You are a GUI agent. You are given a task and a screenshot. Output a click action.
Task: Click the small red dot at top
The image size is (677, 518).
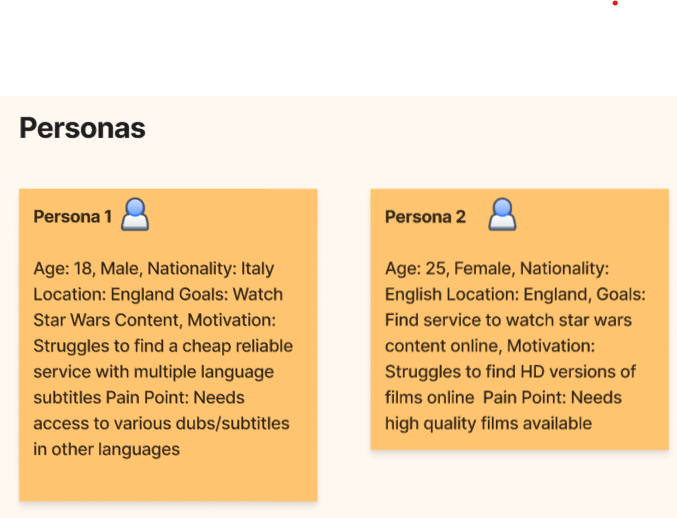615,3
